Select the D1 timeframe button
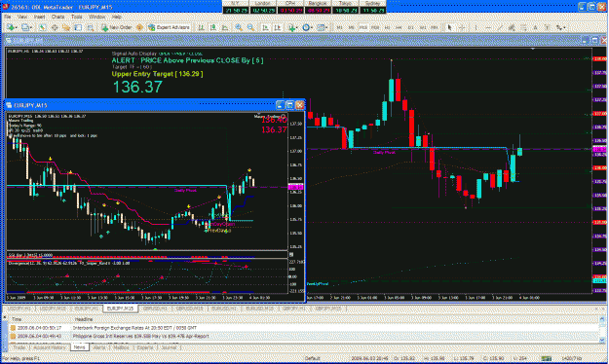The image size is (609, 364). [x=411, y=27]
